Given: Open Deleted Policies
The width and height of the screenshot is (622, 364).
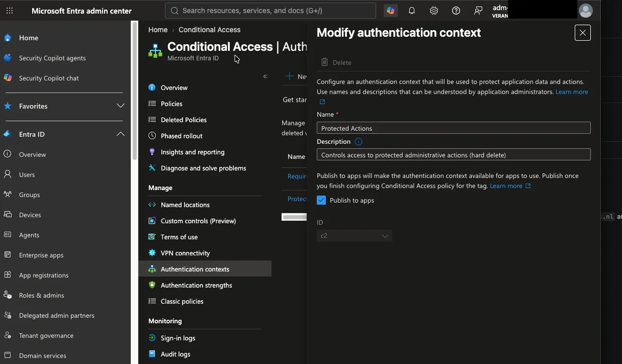Looking at the screenshot, I should [x=184, y=120].
